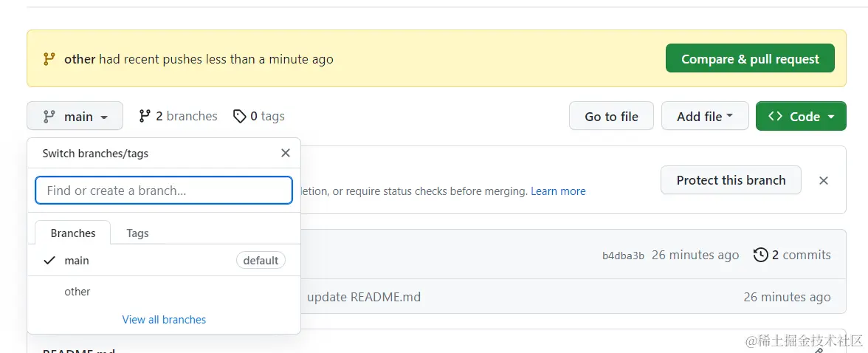Open commit hash b4dba3b
The height and width of the screenshot is (353, 868).
[623, 256]
